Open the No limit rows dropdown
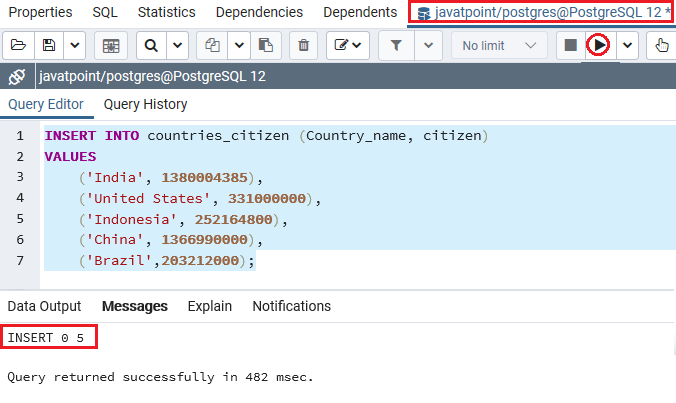This screenshot has height=403, width=676. 499,45
